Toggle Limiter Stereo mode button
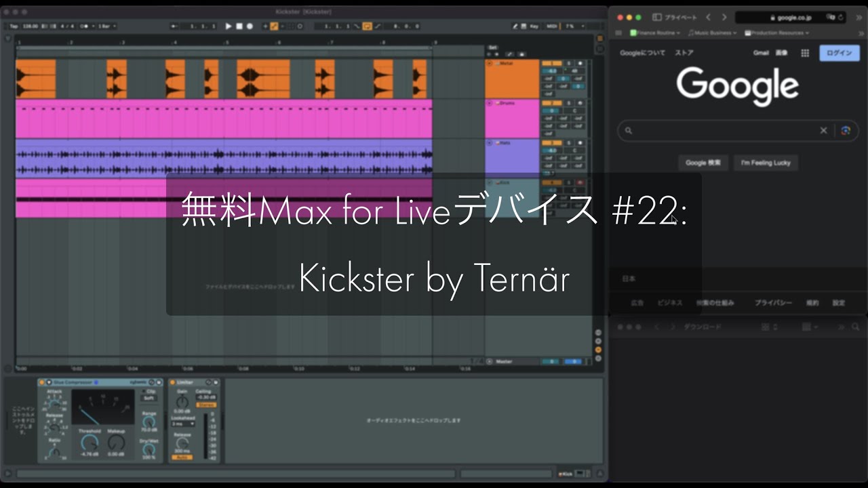868x488 pixels. point(205,405)
